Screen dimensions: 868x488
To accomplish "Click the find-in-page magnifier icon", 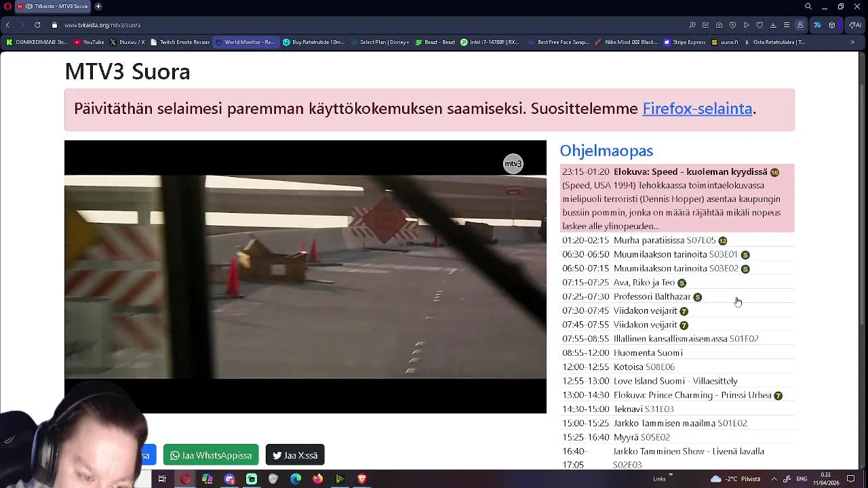I will click(x=692, y=25).
